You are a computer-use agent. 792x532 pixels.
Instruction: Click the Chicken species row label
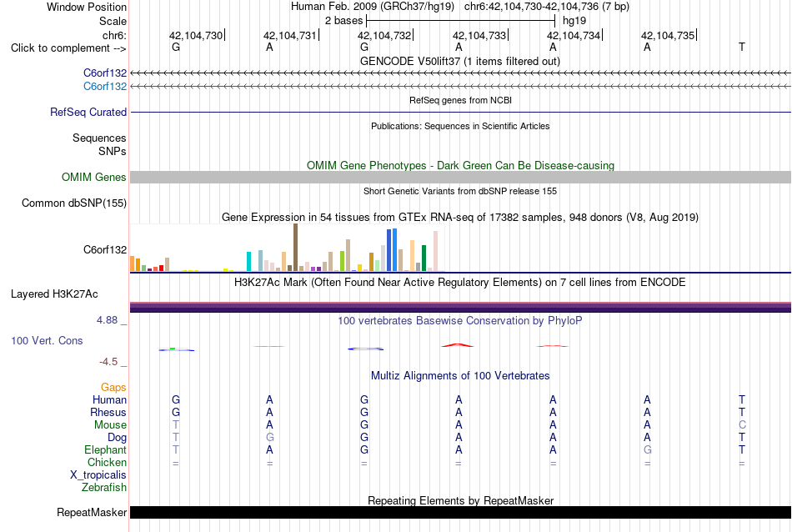107,462
